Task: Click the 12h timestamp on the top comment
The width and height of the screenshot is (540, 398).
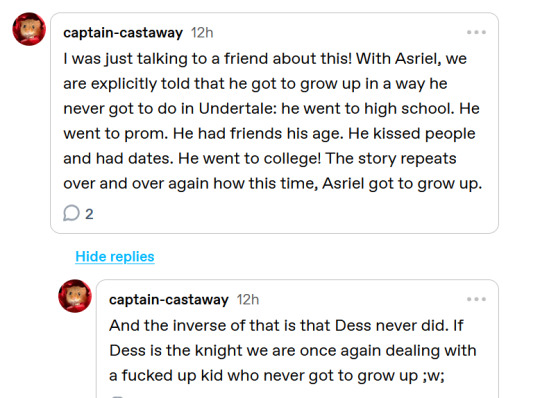Action: [202, 33]
